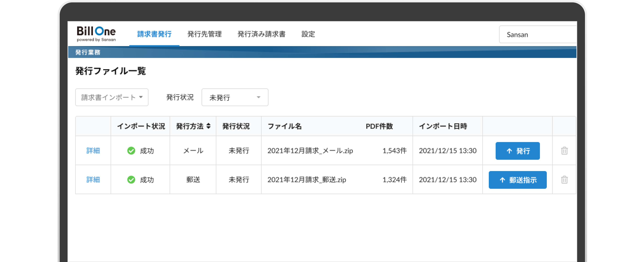Click the green success icon in the メール row
644x262 pixels.
pos(131,151)
